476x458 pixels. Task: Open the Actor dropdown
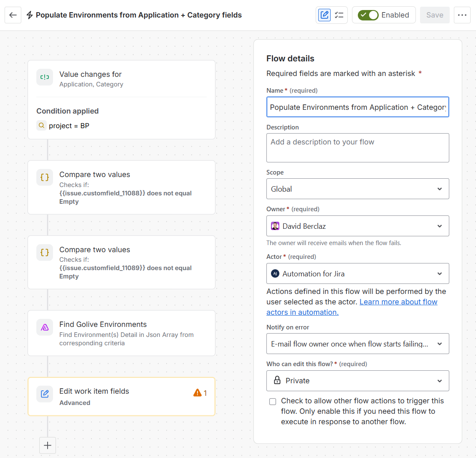[357, 273]
